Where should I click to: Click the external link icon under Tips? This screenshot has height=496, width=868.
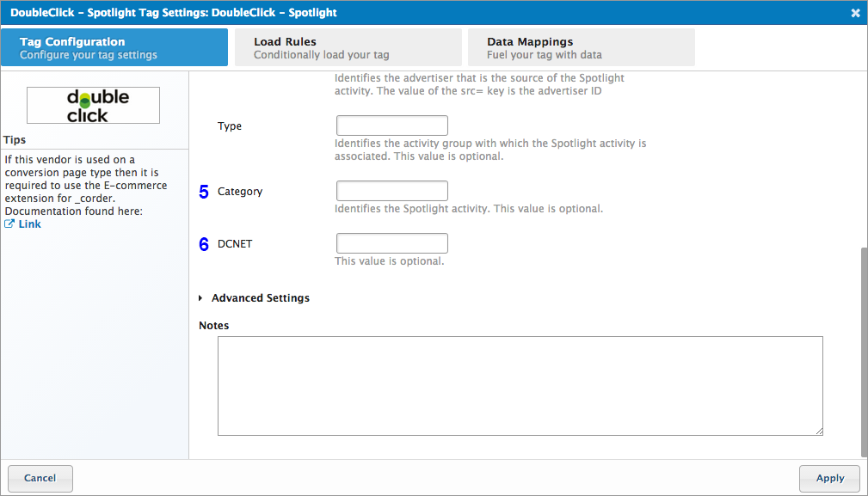[9, 224]
